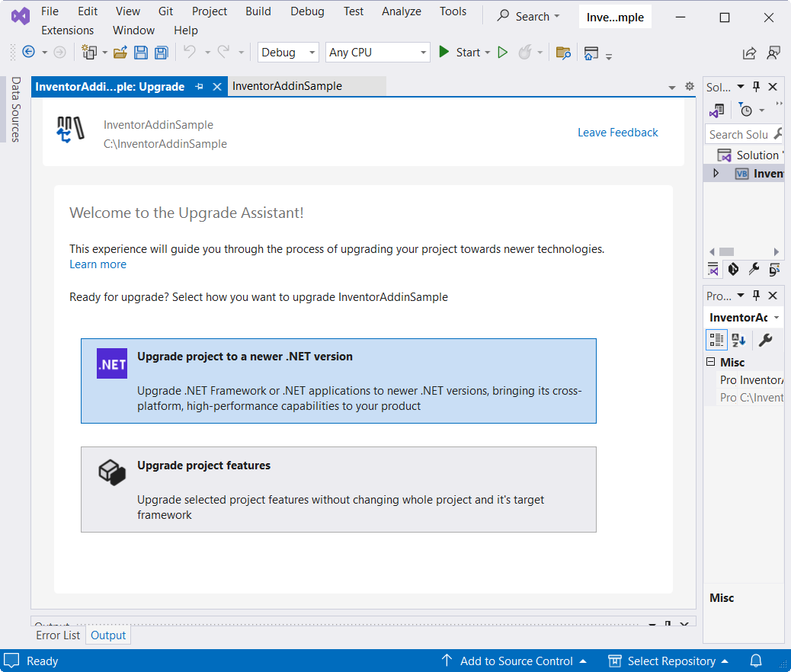This screenshot has width=791, height=672.
Task: Switch to the Error List tab
Action: [58, 635]
